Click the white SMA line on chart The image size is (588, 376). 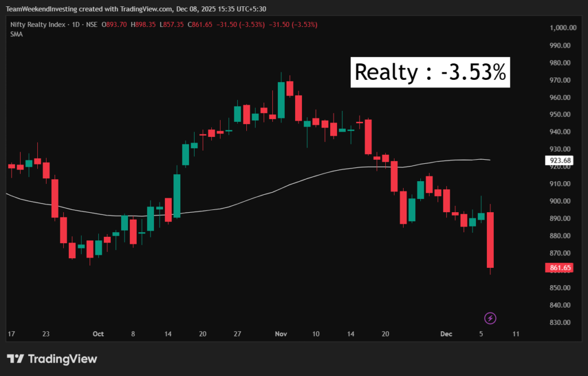[x=230, y=208]
